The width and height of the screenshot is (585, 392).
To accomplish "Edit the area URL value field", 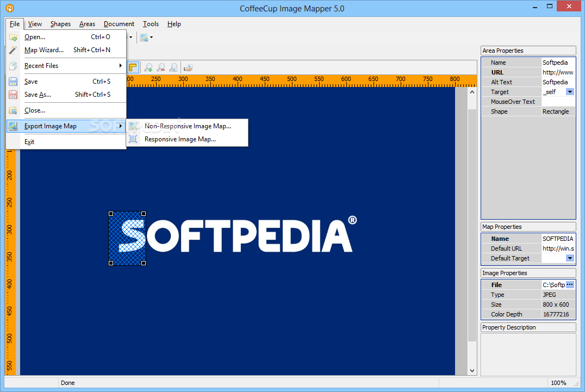I will point(558,72).
